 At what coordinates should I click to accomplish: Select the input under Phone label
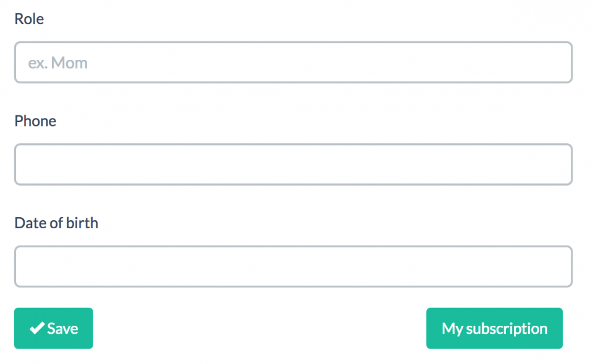293,164
